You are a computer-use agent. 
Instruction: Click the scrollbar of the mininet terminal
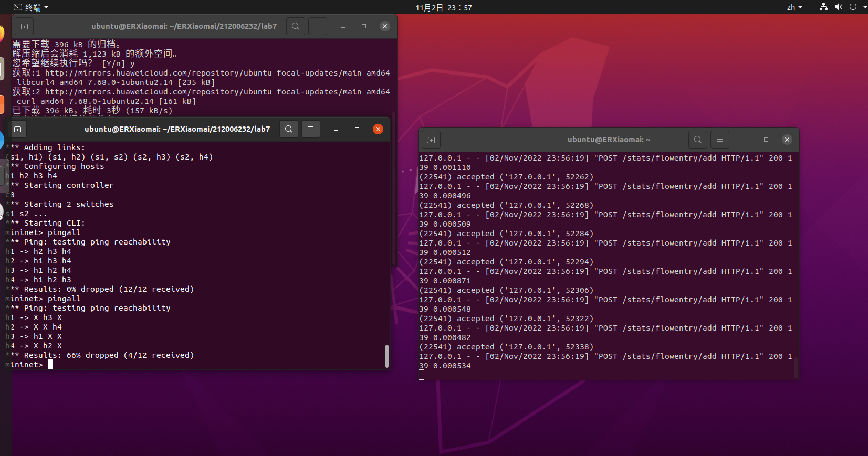point(387,356)
